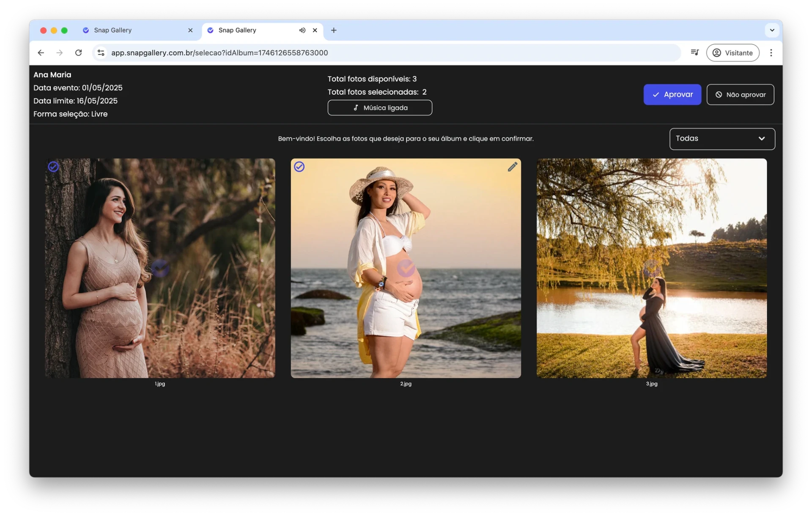Toggle selection checkmark on photo 2.jpg
This screenshot has width=812, height=516.
point(299,167)
